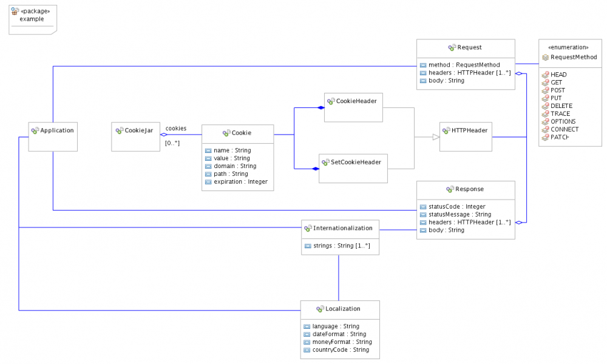Click the class icon next to Cookie
This screenshot has height=364, width=607.
[226, 133]
